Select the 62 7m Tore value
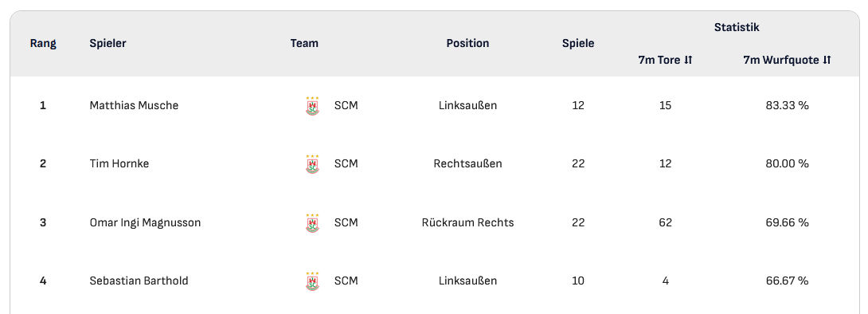868x314 pixels. (x=666, y=222)
